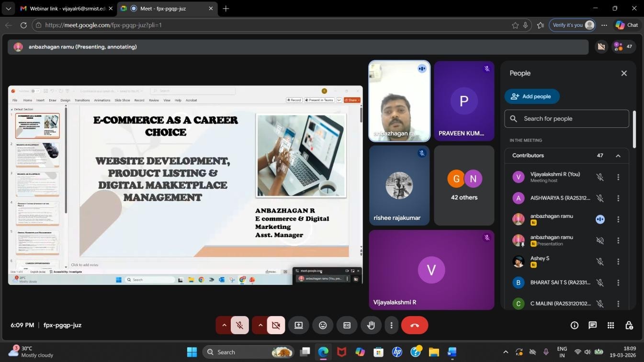Open File Explorer from taskbar
The height and width of the screenshot is (362, 644).
point(434,352)
